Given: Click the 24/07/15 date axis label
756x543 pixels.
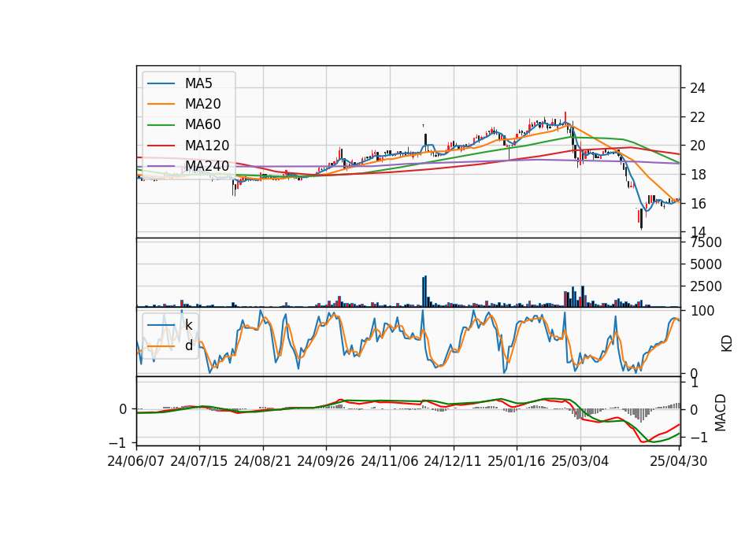Looking at the screenshot, I should (x=198, y=461).
